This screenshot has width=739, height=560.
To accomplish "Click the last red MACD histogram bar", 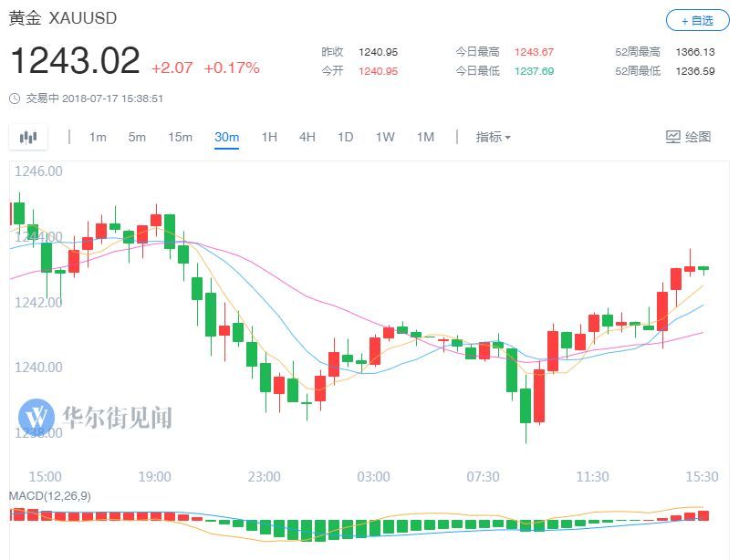I will pos(703,515).
